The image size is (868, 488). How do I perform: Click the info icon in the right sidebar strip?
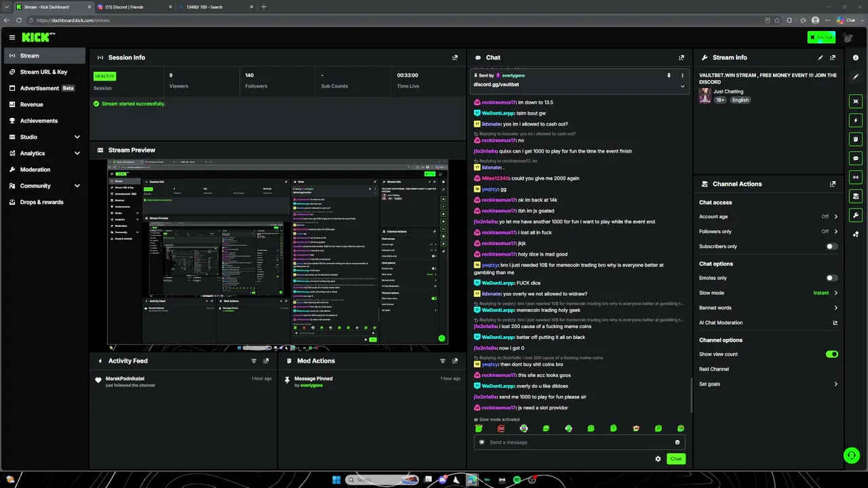point(856,58)
